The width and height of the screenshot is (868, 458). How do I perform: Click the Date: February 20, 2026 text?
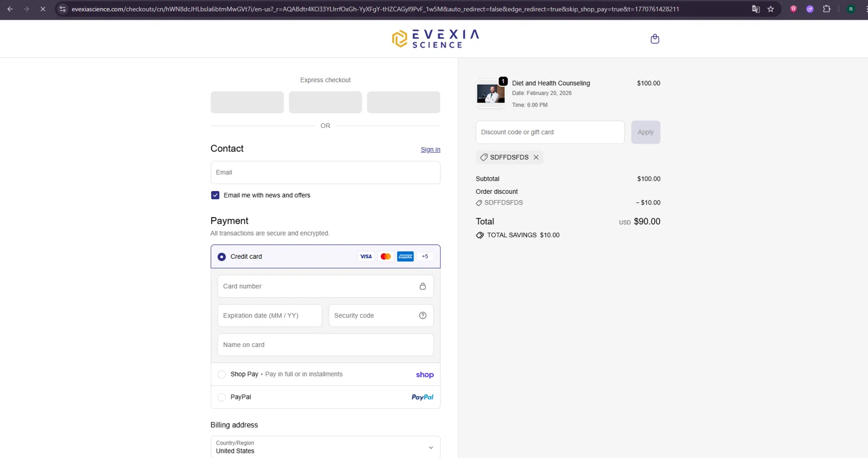click(542, 93)
